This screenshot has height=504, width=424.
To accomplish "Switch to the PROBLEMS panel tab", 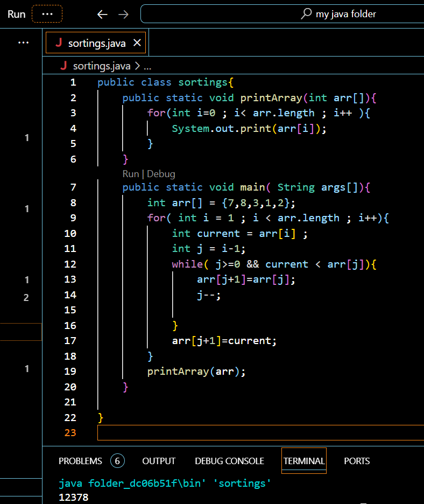I will click(x=80, y=461).
